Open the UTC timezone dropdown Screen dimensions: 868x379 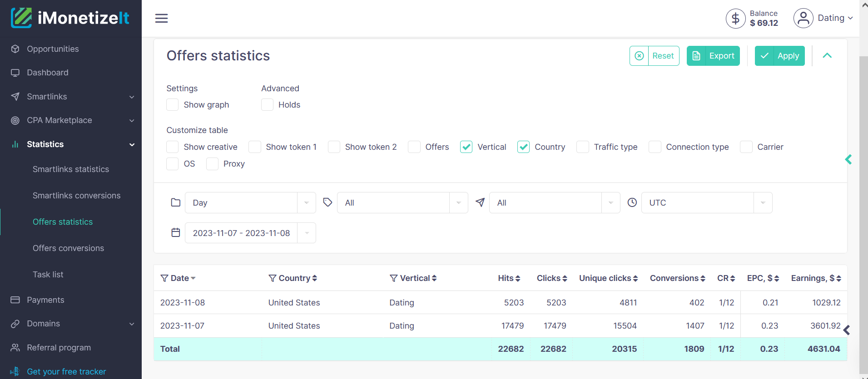[707, 203]
